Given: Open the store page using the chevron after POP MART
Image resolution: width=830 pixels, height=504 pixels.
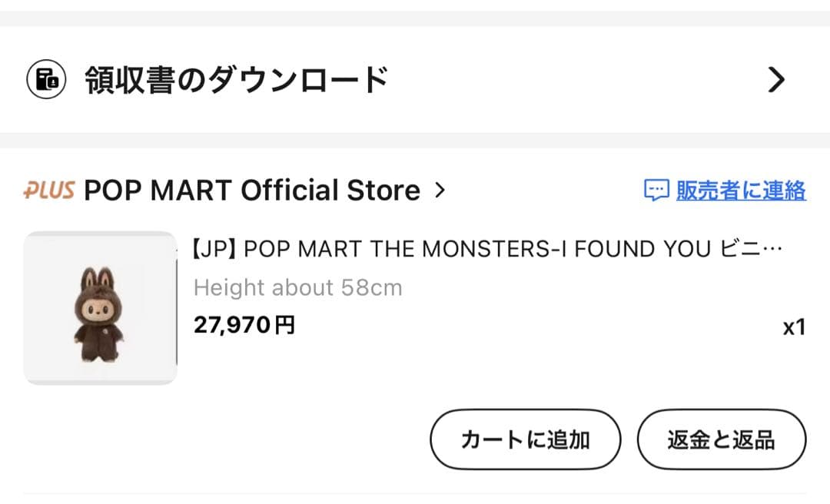Looking at the screenshot, I should 441,191.
